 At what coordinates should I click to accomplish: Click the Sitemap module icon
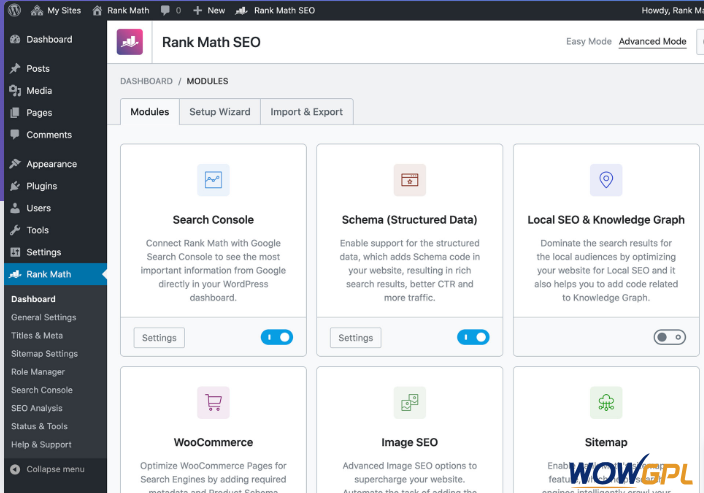606,402
